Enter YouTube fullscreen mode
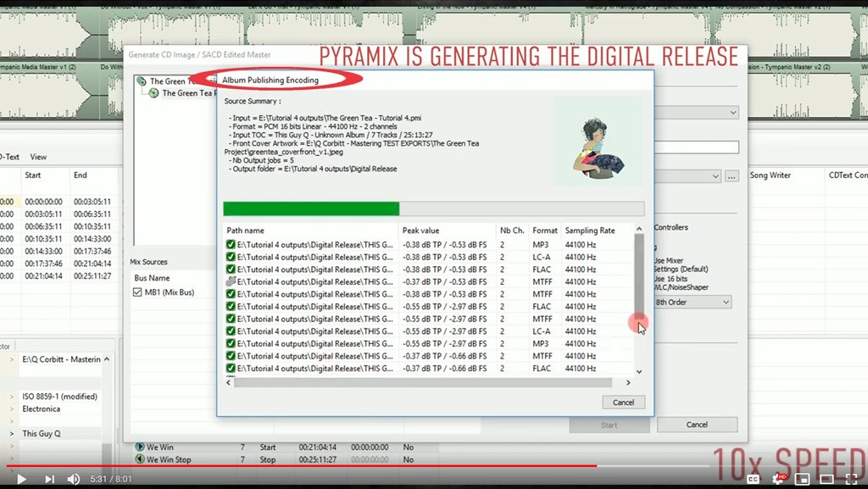 (852, 479)
